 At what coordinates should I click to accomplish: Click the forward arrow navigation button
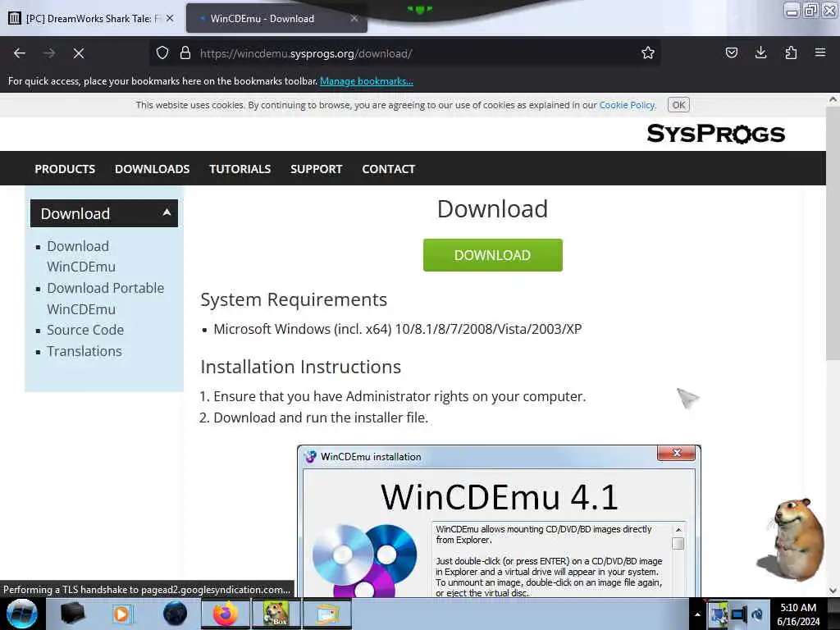49,53
